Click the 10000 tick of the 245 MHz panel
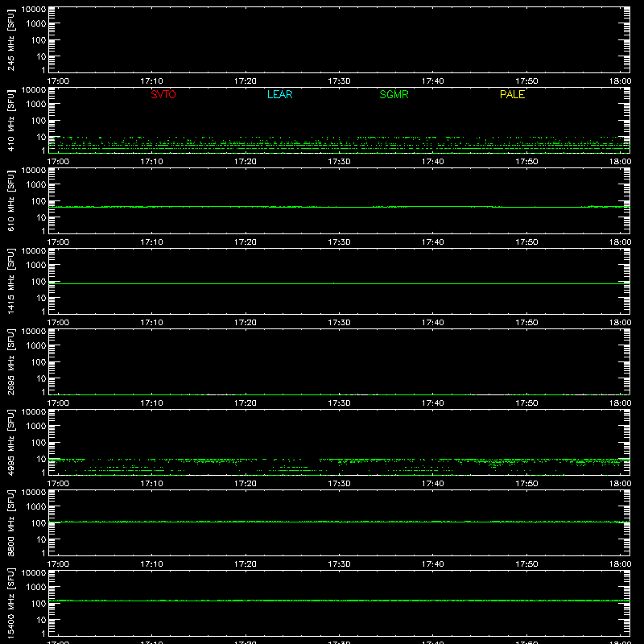This screenshot has width=644, height=644. tap(34, 9)
